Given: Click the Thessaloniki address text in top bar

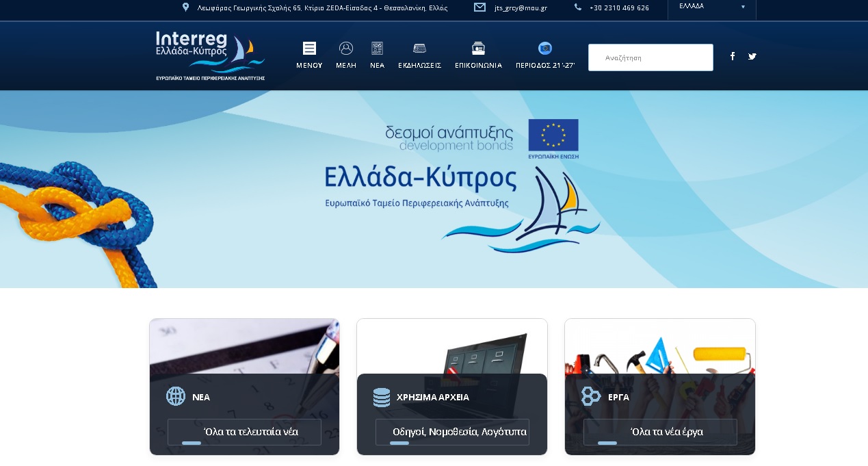Looking at the screenshot, I should [322, 8].
